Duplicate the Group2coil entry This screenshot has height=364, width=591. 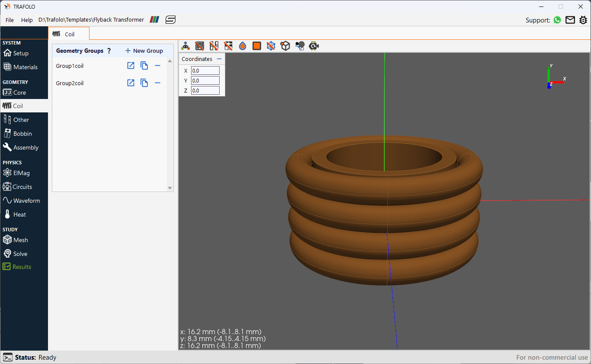pyautogui.click(x=144, y=83)
